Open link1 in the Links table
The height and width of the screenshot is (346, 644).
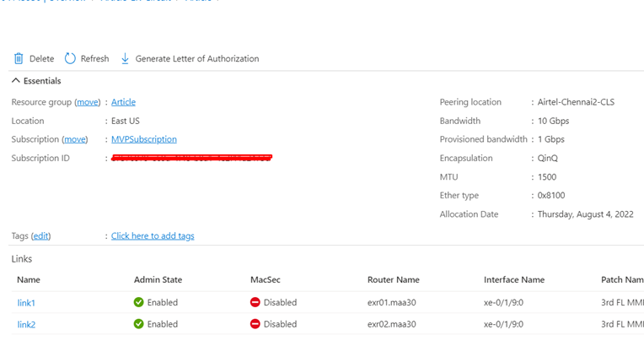pyautogui.click(x=26, y=302)
